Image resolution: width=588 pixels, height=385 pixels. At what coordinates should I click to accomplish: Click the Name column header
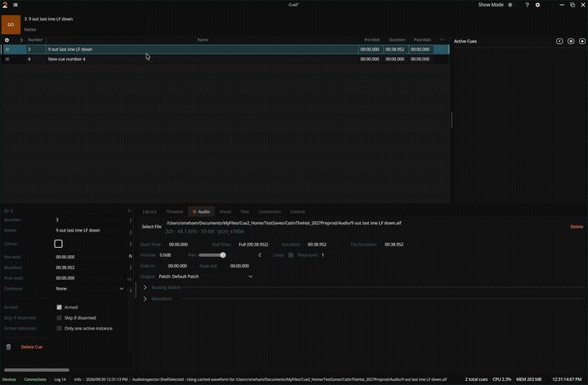[203, 40]
